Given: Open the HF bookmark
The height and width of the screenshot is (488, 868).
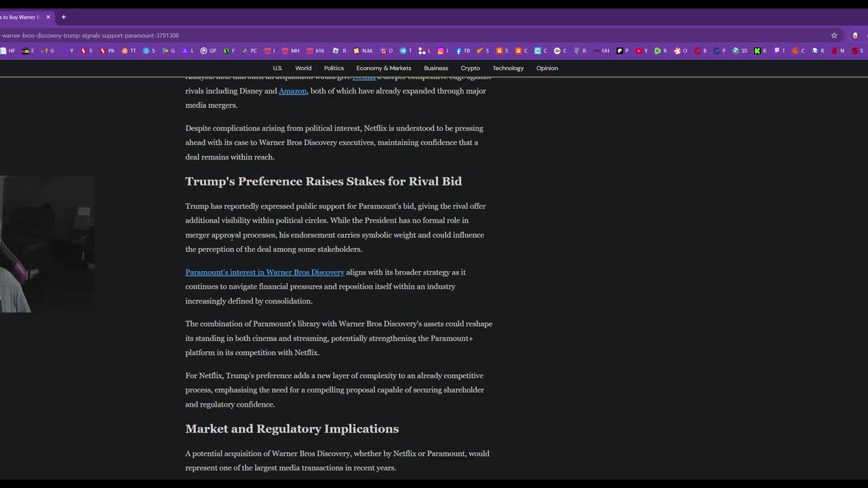Looking at the screenshot, I should 7,51.
